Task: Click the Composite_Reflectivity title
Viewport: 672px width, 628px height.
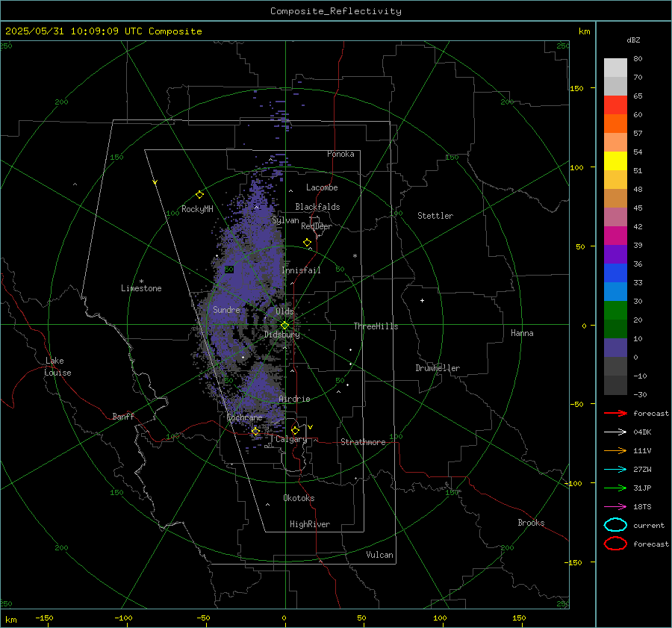Action: (336, 11)
